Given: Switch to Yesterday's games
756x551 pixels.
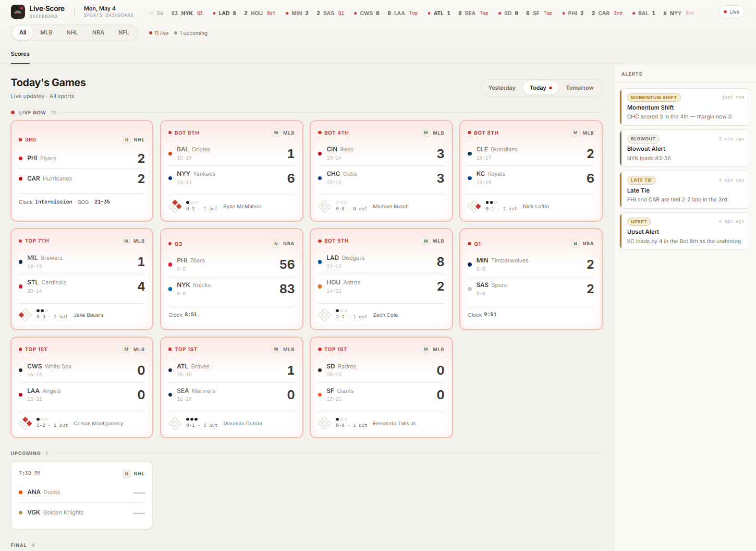Looking at the screenshot, I should [x=502, y=88].
